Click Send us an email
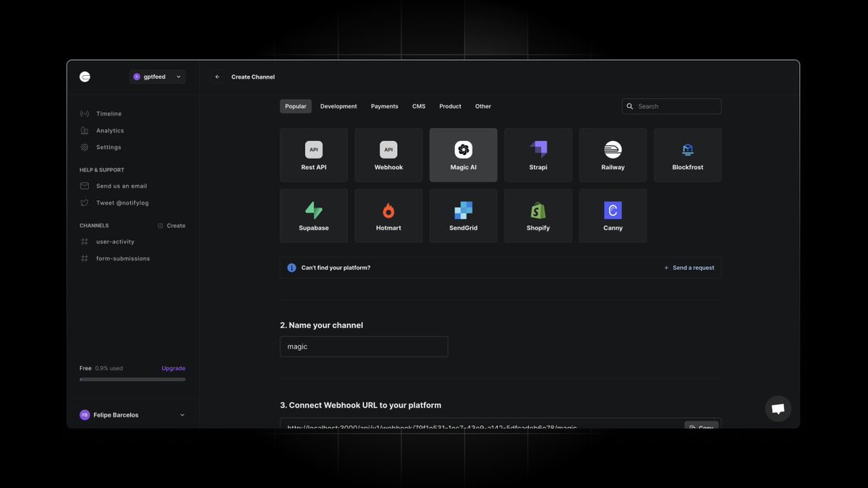868x488 pixels. 122,186
